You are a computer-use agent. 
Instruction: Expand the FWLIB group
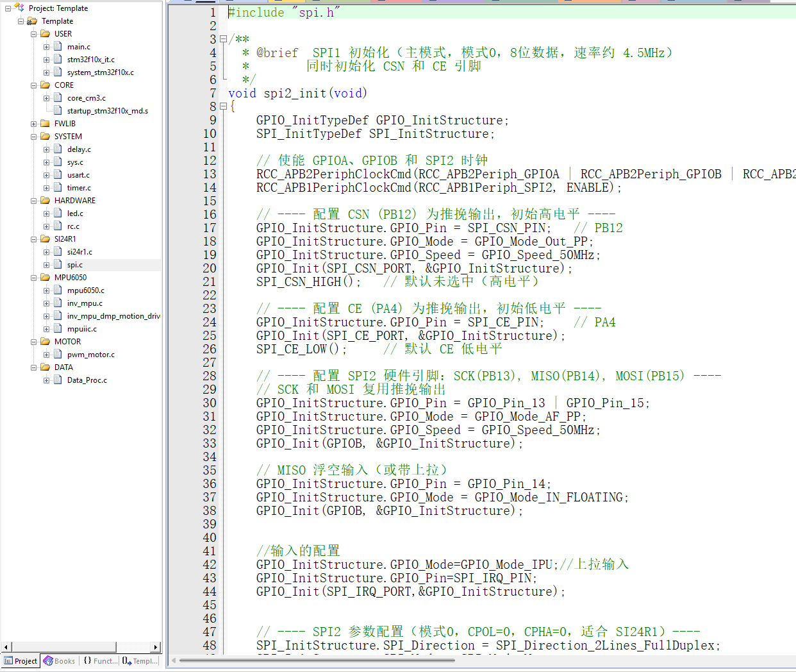pos(33,124)
